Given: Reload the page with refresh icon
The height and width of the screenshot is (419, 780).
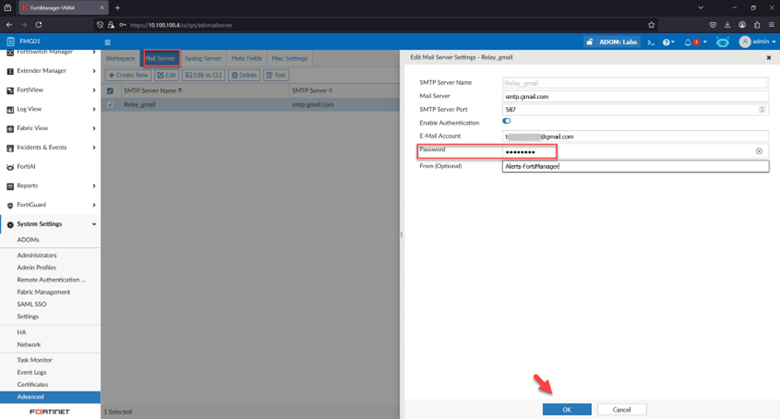Looking at the screenshot, I should (39, 25).
